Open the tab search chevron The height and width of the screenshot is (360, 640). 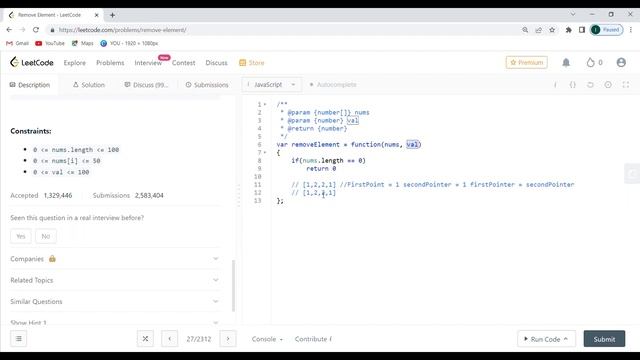point(573,14)
